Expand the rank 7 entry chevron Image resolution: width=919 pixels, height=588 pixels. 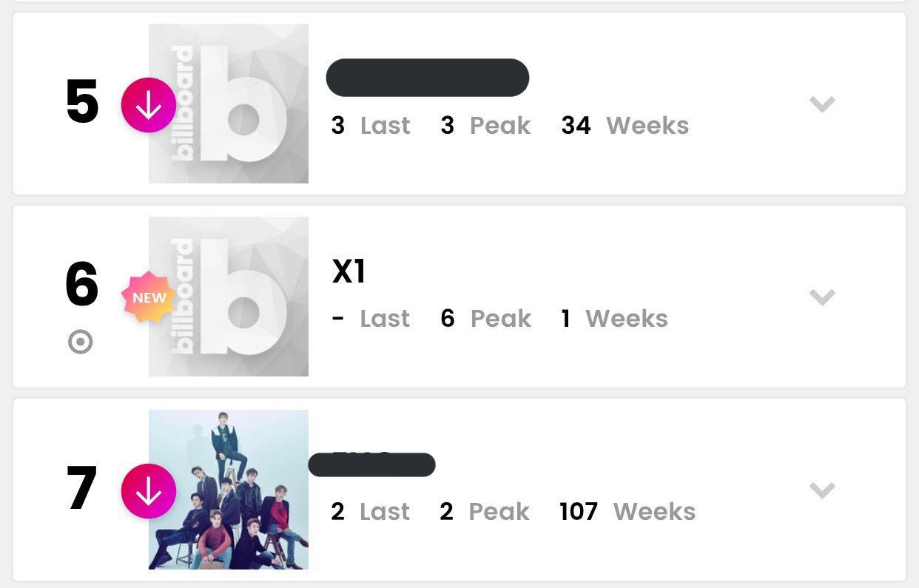pos(822,490)
